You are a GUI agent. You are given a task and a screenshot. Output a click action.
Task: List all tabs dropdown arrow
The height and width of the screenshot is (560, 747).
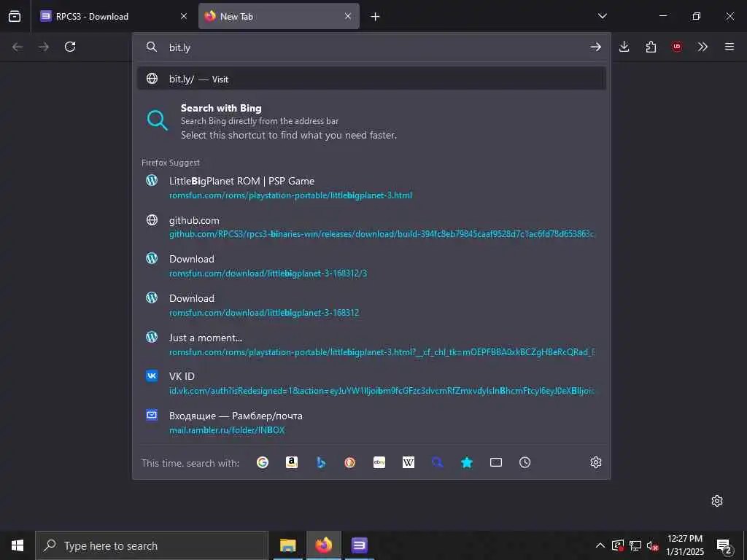[602, 16]
